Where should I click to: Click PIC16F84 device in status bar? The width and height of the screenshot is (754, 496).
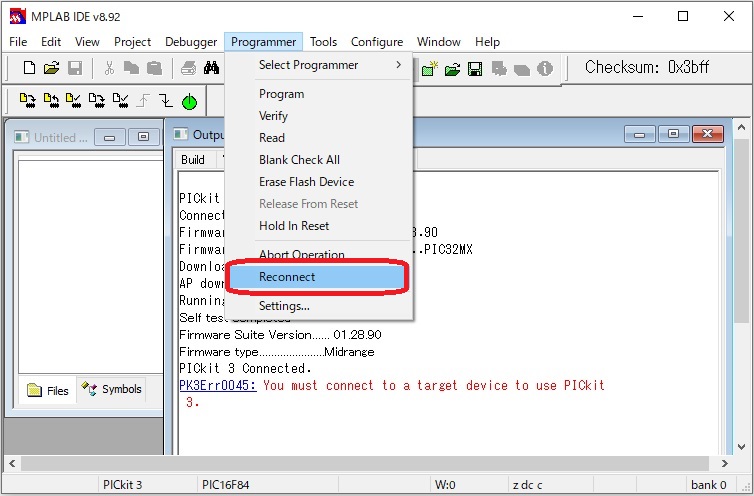point(226,485)
